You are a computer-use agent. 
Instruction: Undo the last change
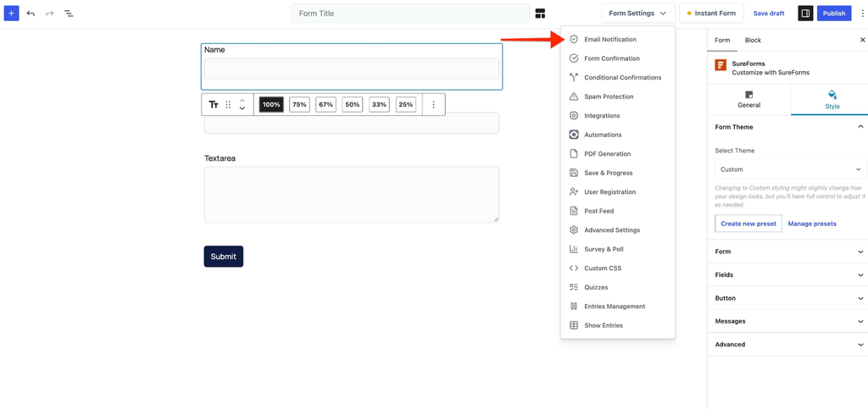click(31, 14)
